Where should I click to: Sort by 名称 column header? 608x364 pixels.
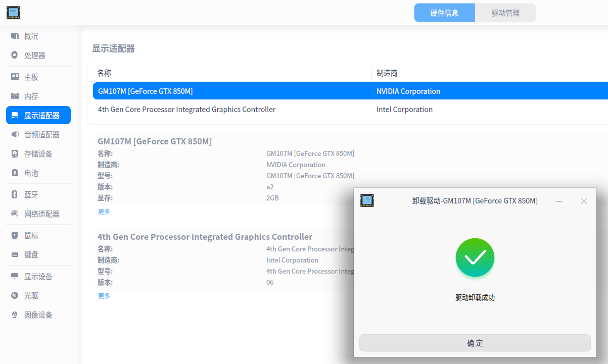pos(104,73)
